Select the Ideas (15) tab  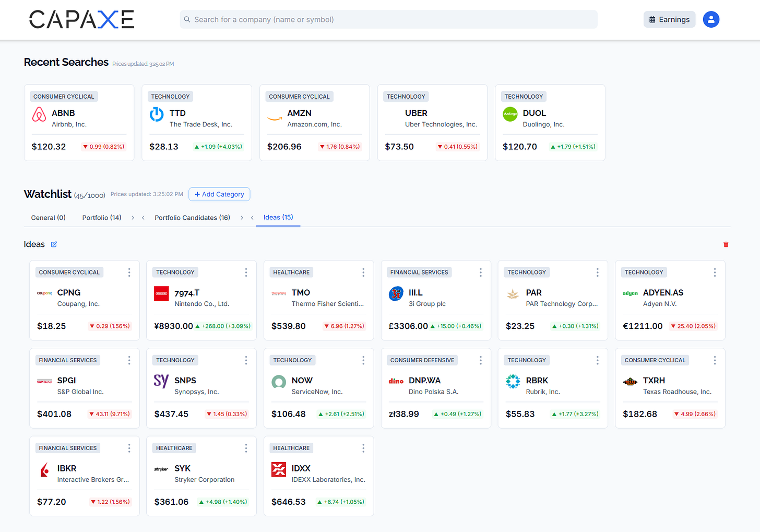click(278, 217)
